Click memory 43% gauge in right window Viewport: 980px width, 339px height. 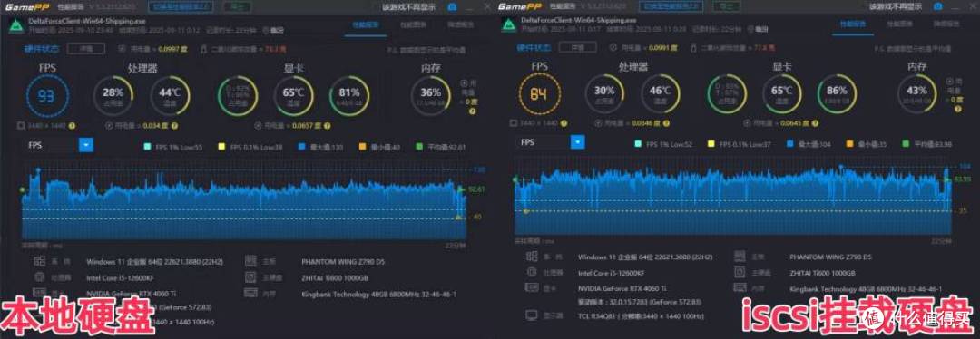click(916, 93)
